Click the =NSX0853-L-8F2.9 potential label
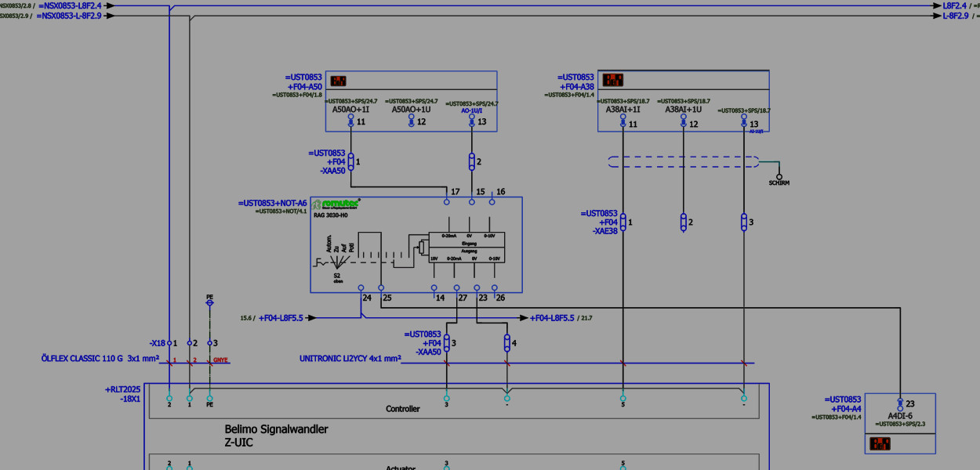980x470 pixels. [x=69, y=16]
